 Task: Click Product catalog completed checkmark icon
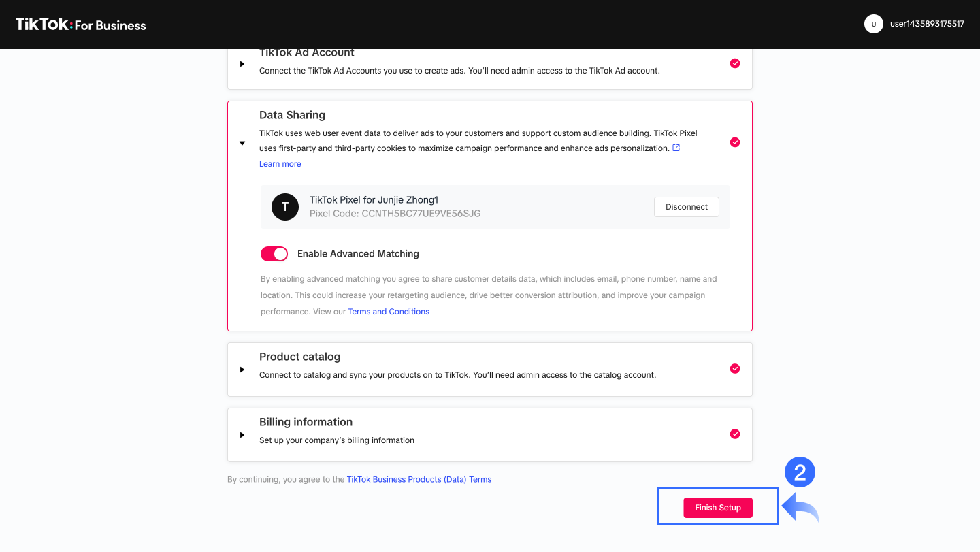coord(735,368)
